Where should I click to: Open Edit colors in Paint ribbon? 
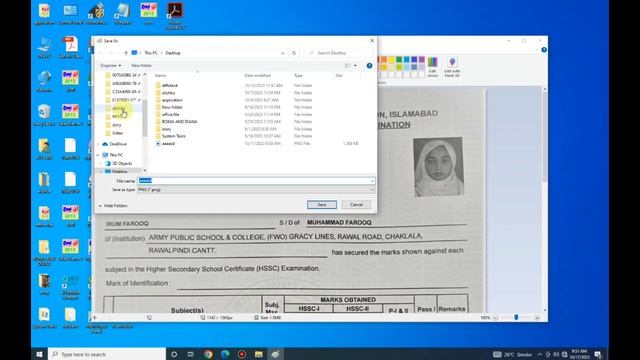(x=433, y=67)
